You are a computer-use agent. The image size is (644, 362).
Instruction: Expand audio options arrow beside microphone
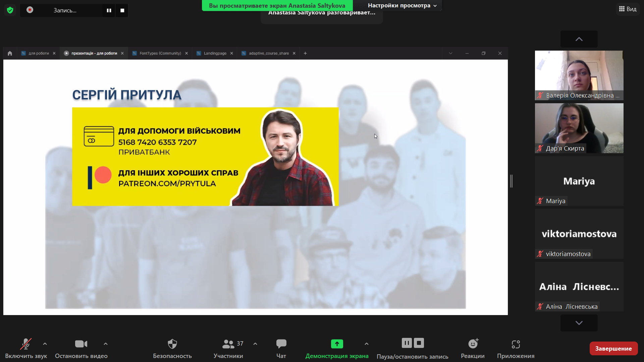(45, 344)
